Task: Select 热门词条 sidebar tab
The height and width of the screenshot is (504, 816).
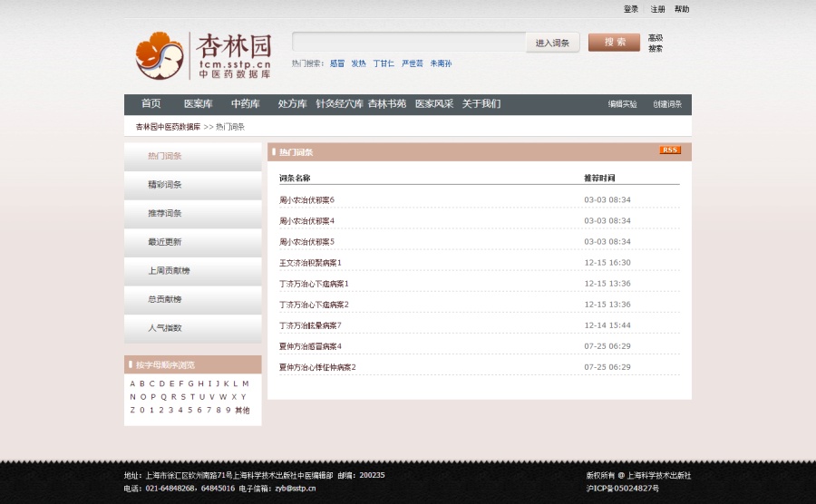Action: click(x=192, y=156)
